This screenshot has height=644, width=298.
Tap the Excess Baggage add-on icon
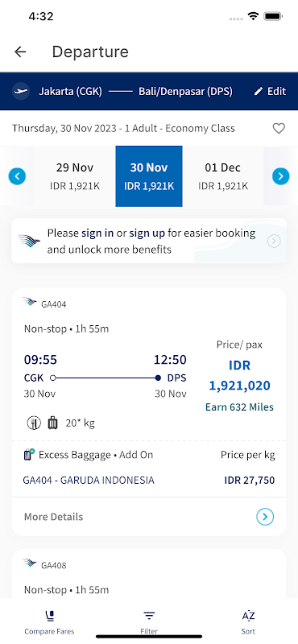tap(29, 455)
